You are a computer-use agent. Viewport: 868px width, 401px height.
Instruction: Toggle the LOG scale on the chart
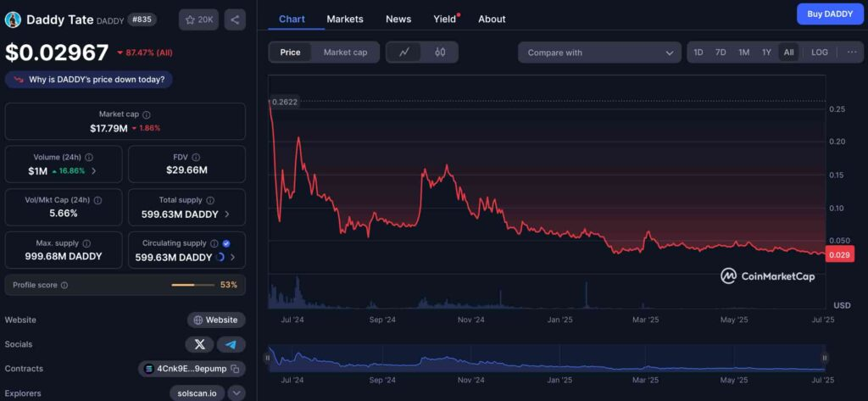coord(819,52)
